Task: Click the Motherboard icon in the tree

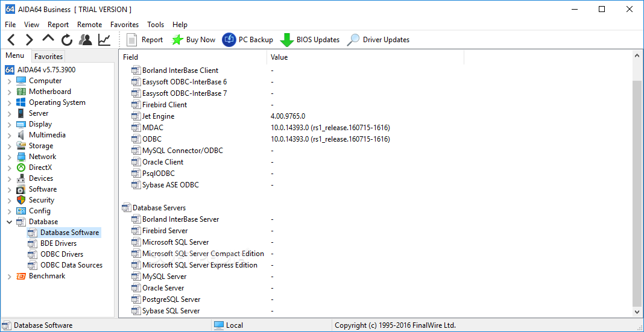Action: 21,92
